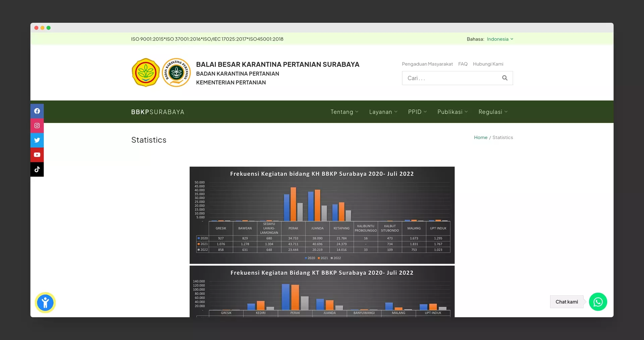Open the KH activity frequency chart image
The image size is (644, 340).
[x=322, y=215]
